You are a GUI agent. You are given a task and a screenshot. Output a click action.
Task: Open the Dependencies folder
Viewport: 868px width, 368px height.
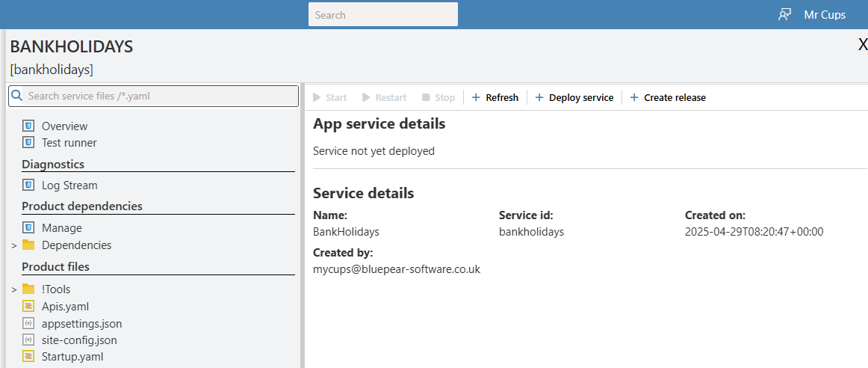[76, 245]
